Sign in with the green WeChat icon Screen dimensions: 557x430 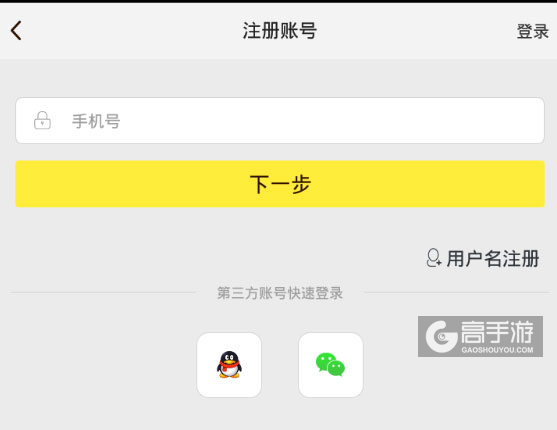(331, 365)
